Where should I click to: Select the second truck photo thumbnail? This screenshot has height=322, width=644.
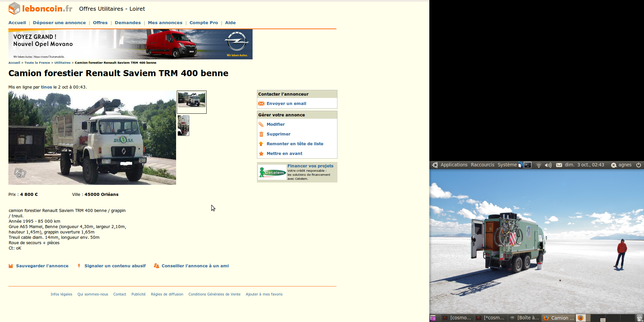tap(183, 125)
